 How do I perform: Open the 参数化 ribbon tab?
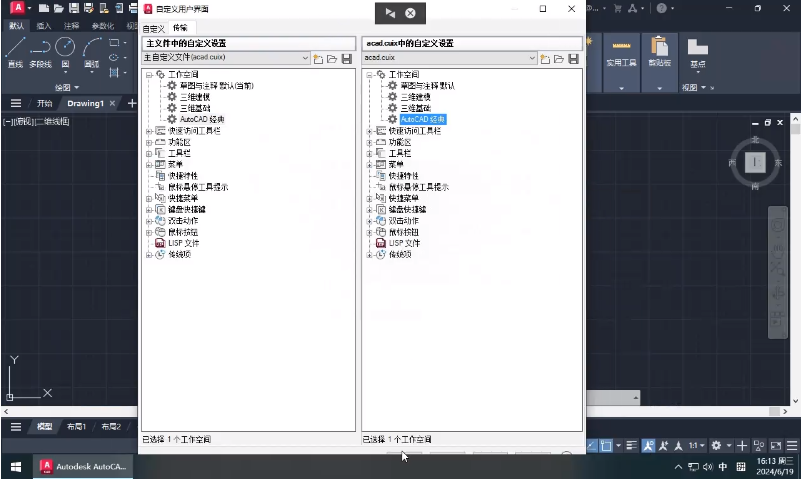click(103, 26)
